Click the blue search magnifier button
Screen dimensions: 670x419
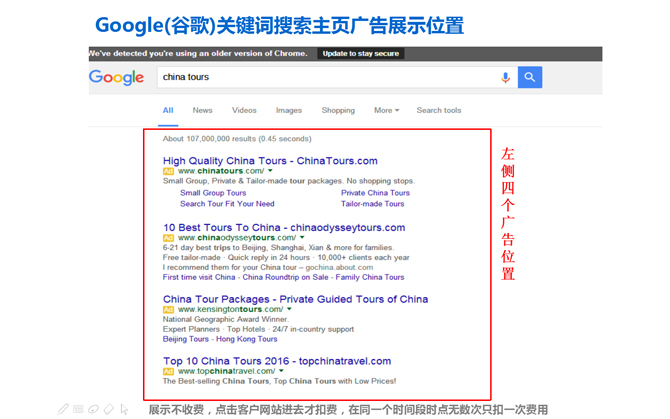530,77
